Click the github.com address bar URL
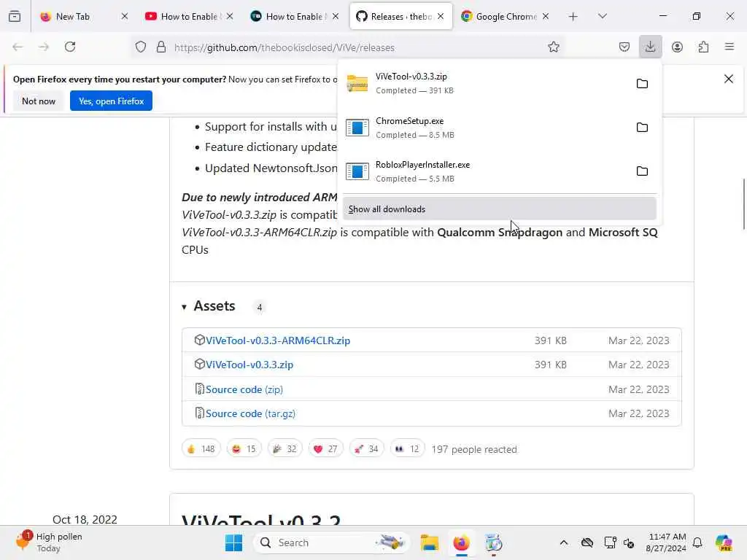Screen dimensions: 747x560 point(284,47)
